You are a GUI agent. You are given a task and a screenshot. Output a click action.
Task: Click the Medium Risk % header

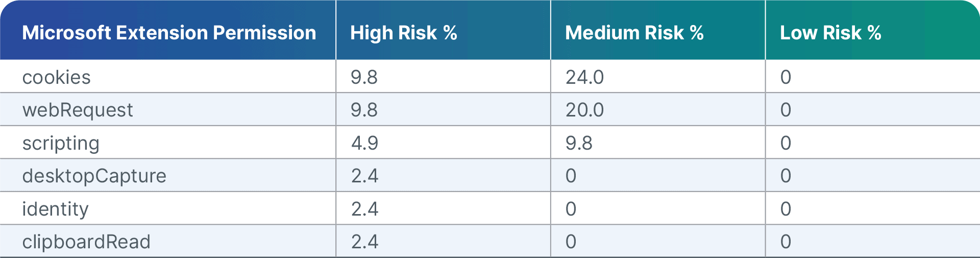(x=634, y=33)
